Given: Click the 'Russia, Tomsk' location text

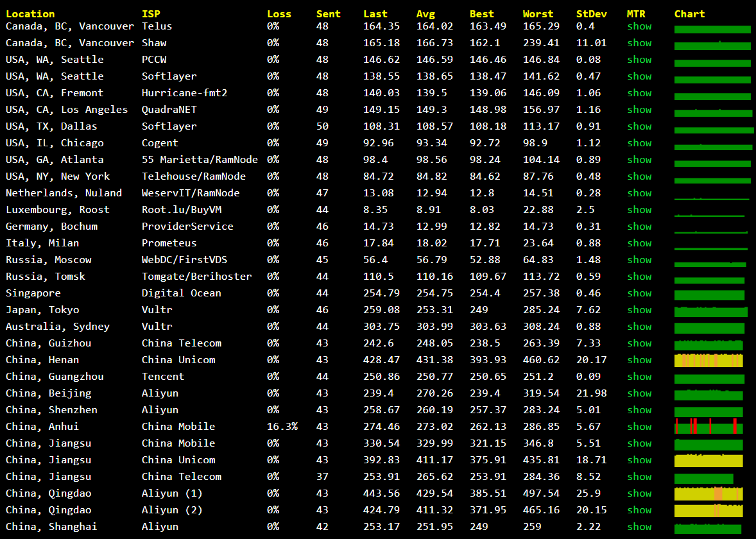Looking at the screenshot, I should (x=46, y=277).
